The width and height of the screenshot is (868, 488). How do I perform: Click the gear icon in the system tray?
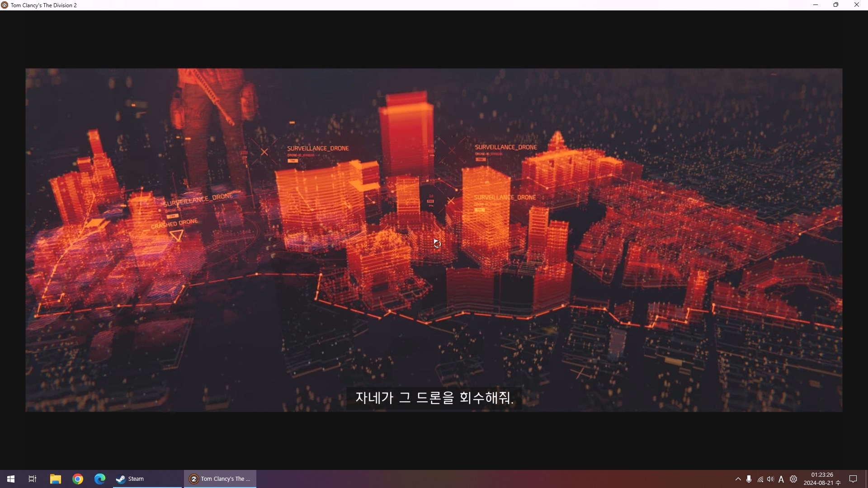coord(793,479)
